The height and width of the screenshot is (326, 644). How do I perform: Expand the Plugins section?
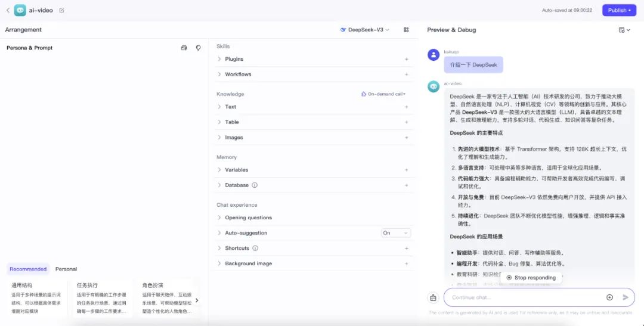coord(219,59)
